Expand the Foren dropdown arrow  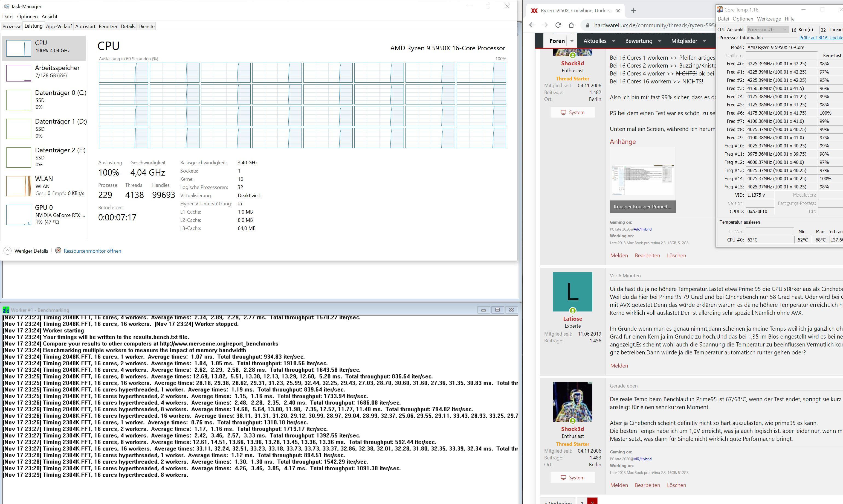[x=572, y=41]
